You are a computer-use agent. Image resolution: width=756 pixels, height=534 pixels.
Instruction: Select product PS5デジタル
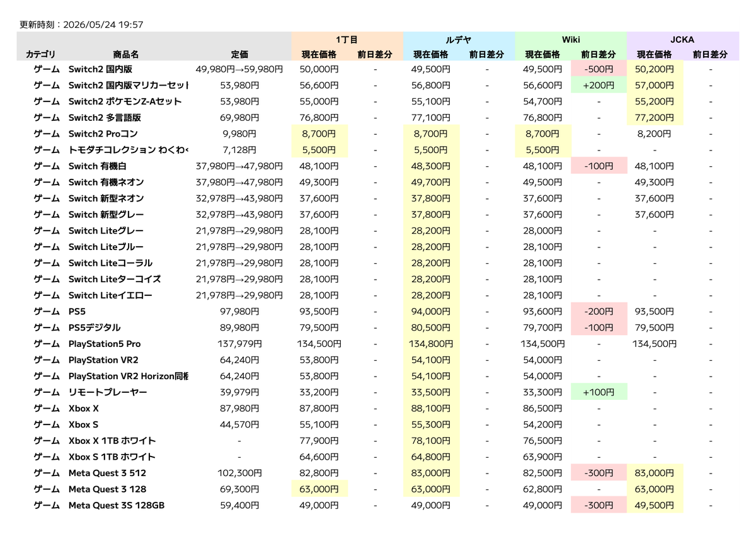pos(94,327)
